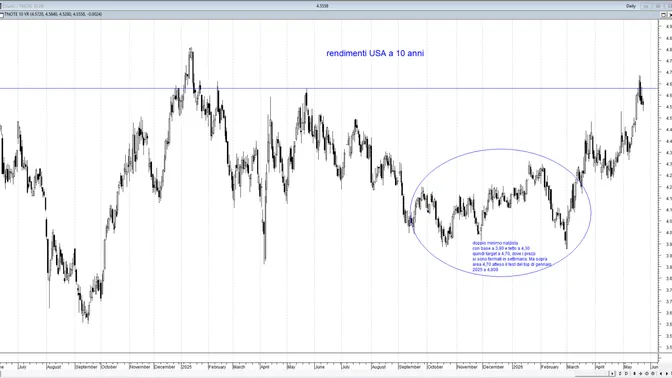
Task: Click the pane restore icon above price axis
Action: point(663,15)
